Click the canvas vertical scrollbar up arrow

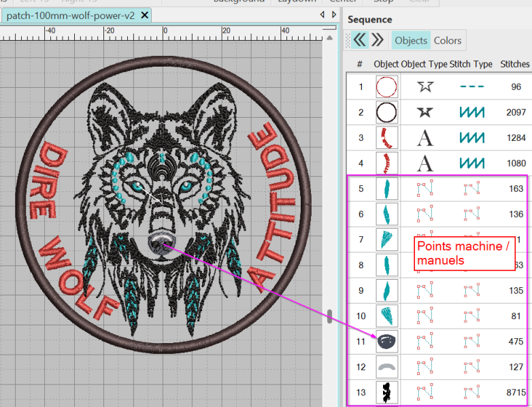[x=329, y=37]
